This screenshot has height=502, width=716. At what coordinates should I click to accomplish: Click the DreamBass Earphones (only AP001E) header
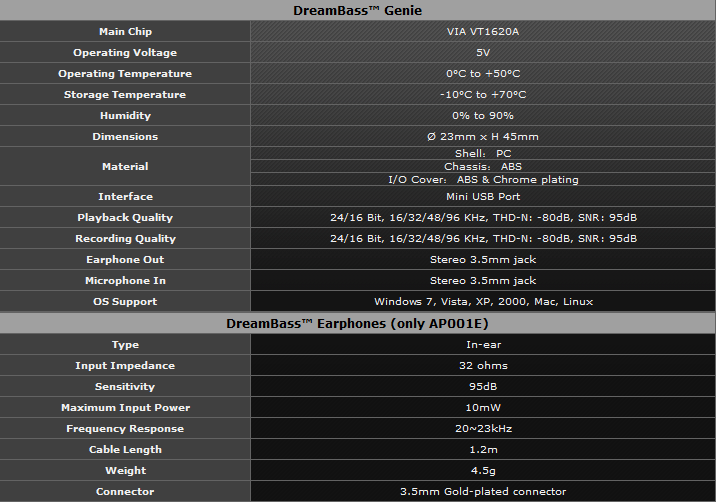[x=358, y=323]
